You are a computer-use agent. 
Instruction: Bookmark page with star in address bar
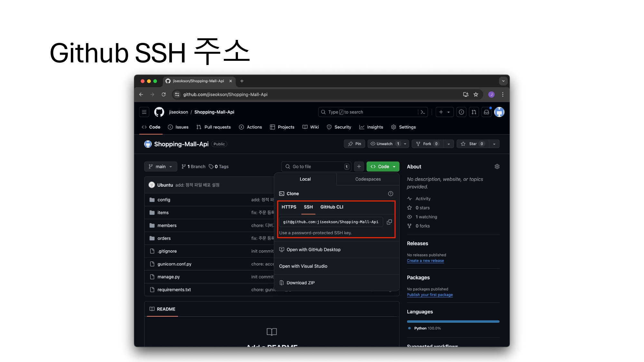pos(476,95)
